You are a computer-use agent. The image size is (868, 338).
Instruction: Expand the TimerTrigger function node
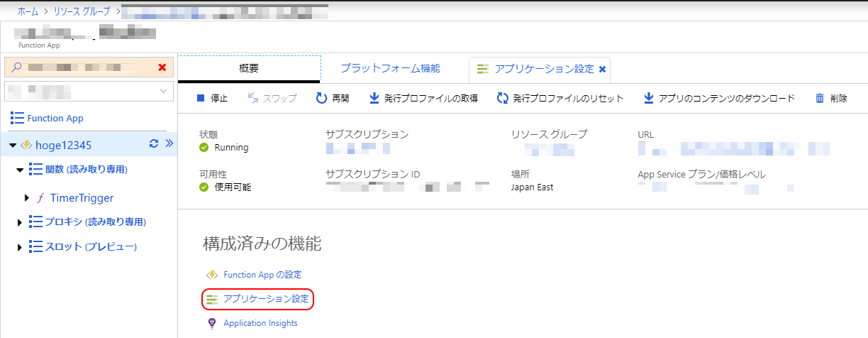click(27, 198)
